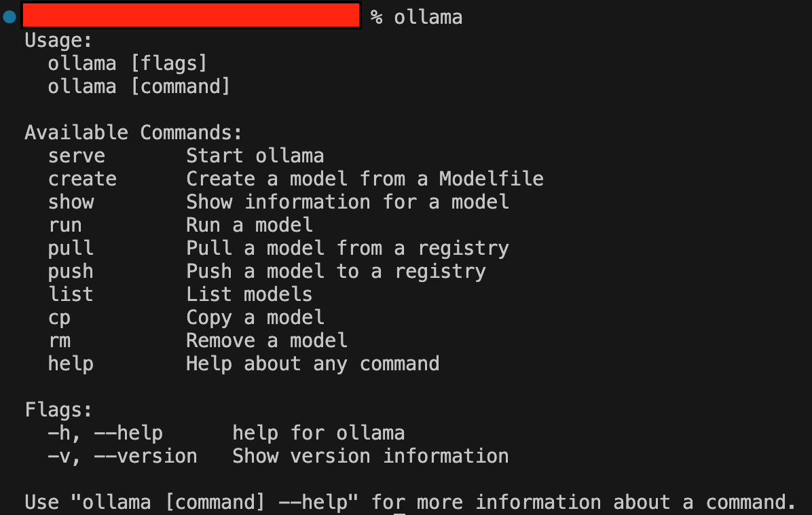The height and width of the screenshot is (515, 812).
Task: Click the 'cp' command name
Action: pos(59,318)
